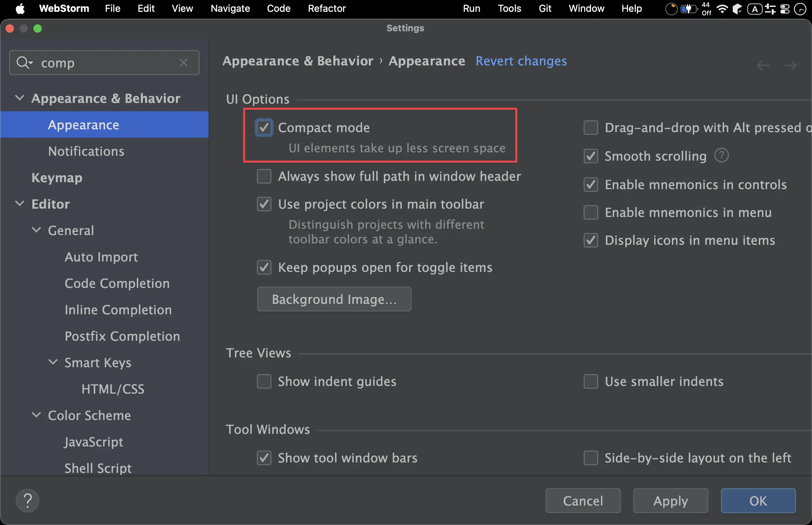Screen dimensions: 812x525
Task: Open the battery status icon
Action: [x=689, y=9]
